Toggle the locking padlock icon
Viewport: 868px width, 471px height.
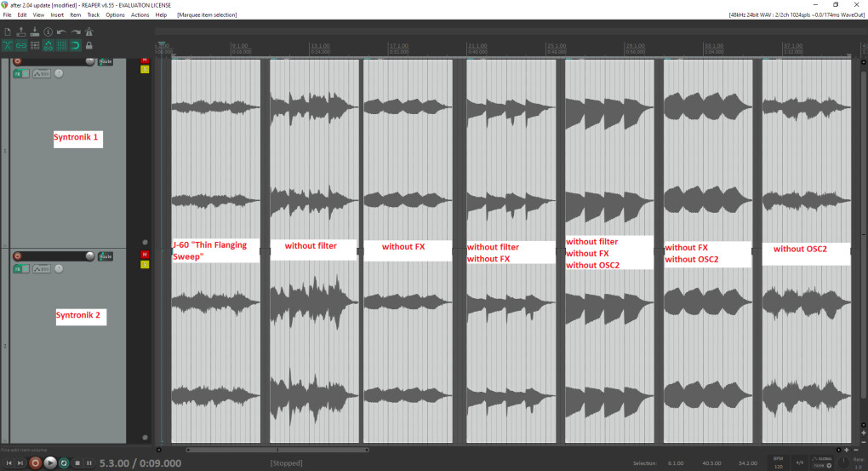(x=89, y=45)
